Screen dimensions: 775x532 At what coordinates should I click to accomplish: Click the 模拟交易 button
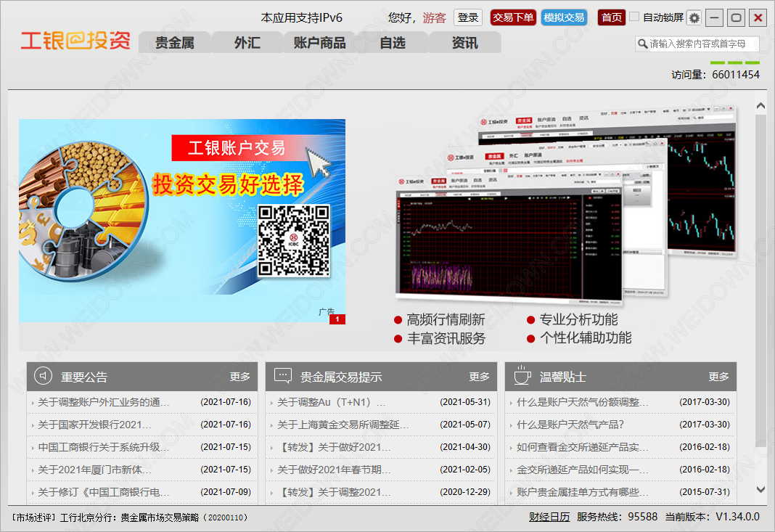(x=564, y=18)
